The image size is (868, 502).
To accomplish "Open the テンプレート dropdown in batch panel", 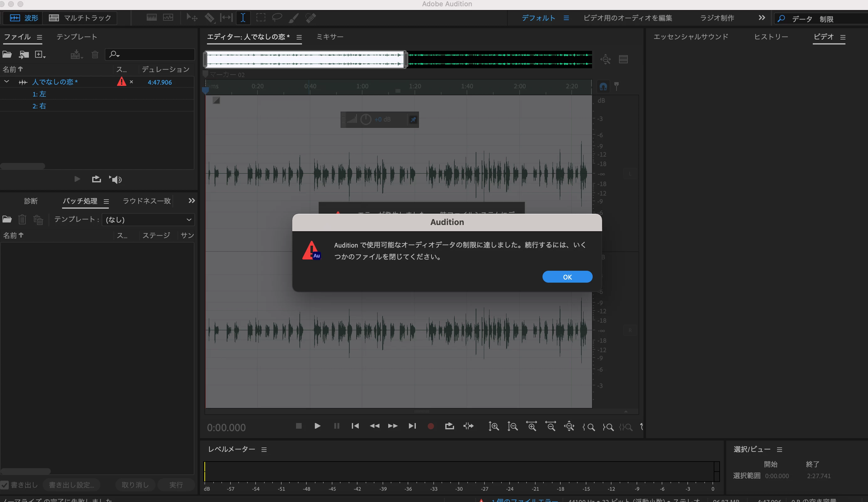I will pos(148,220).
